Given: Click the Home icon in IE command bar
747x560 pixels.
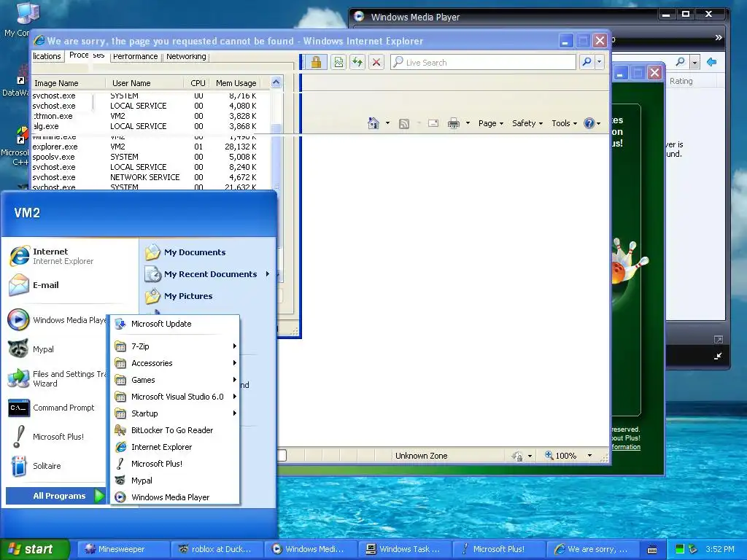Looking at the screenshot, I should tap(373, 123).
